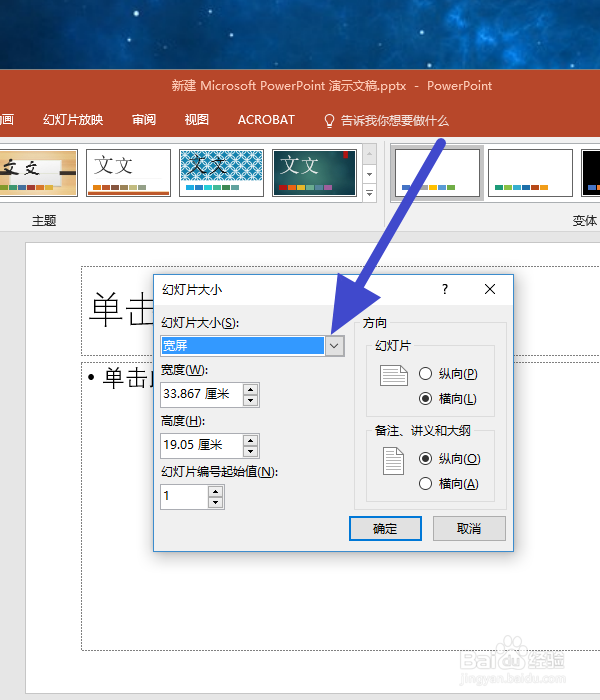This screenshot has width=600, height=700.
Task: Close the 幻灯片大小 dialog
Action: [490, 289]
